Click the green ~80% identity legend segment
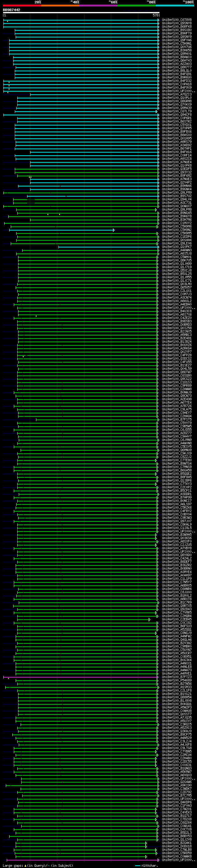 (137, 6)
